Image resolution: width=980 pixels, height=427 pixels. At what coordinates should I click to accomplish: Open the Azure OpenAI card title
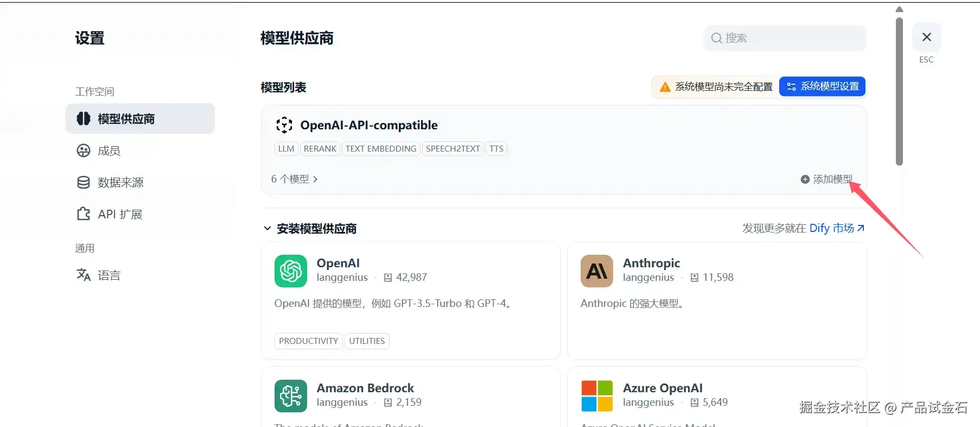coord(663,388)
